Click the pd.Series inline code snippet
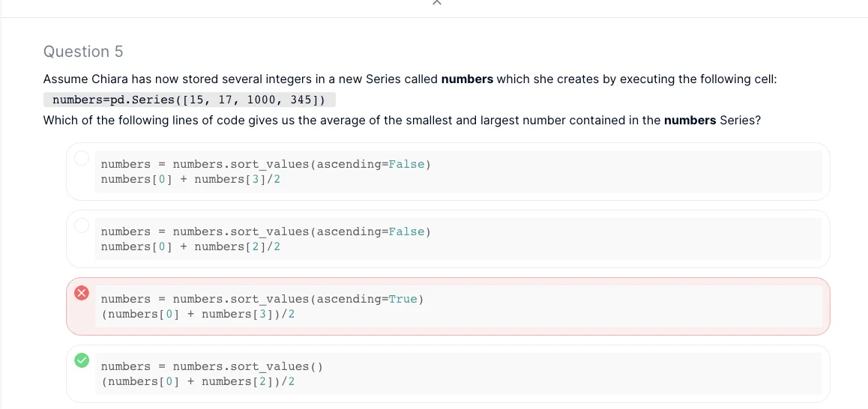868x409 pixels. click(x=189, y=100)
